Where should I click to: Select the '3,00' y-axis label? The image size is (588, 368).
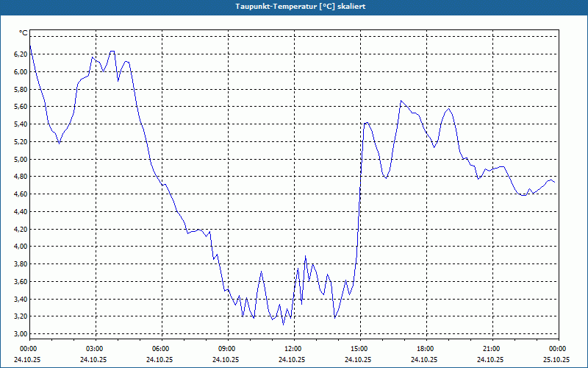(21, 334)
